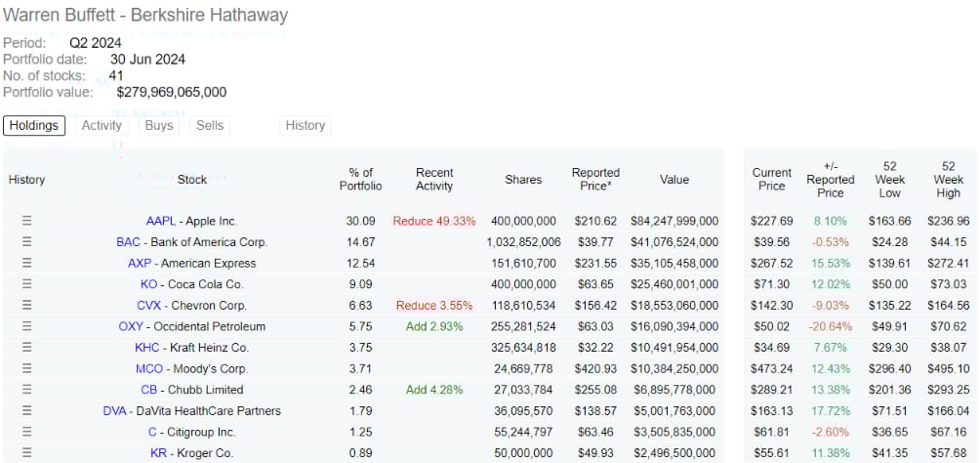Select the Add 2.93% activity text

[x=434, y=326]
